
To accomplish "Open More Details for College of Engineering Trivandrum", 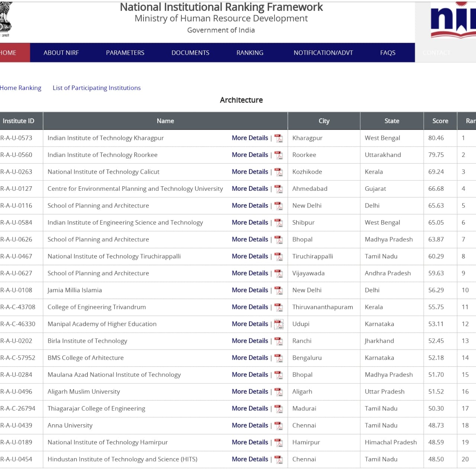I will (250, 307).
